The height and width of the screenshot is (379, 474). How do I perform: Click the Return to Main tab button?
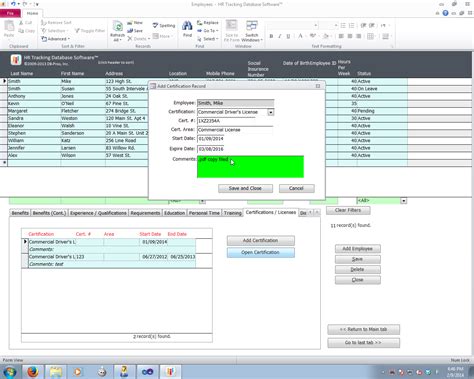363,329
